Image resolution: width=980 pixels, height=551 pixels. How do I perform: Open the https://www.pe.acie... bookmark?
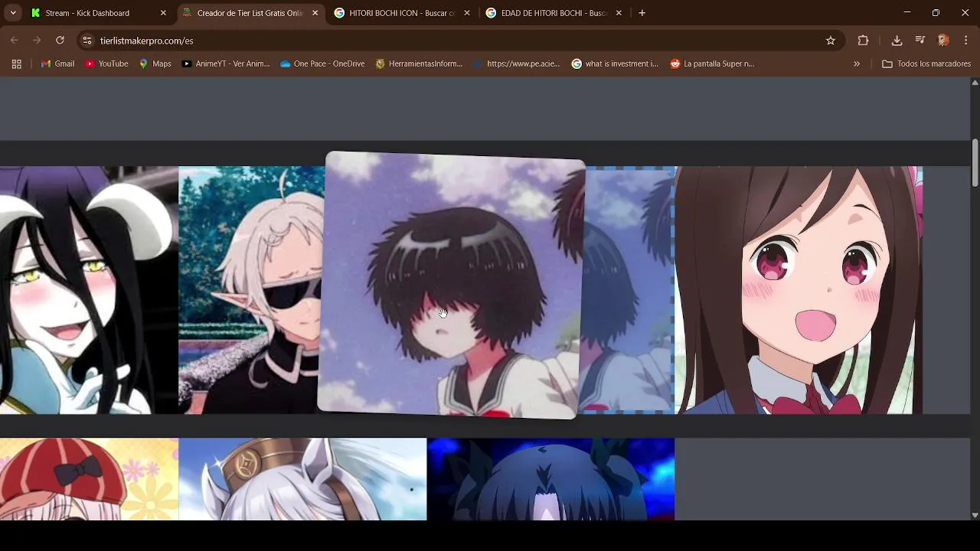pos(517,64)
